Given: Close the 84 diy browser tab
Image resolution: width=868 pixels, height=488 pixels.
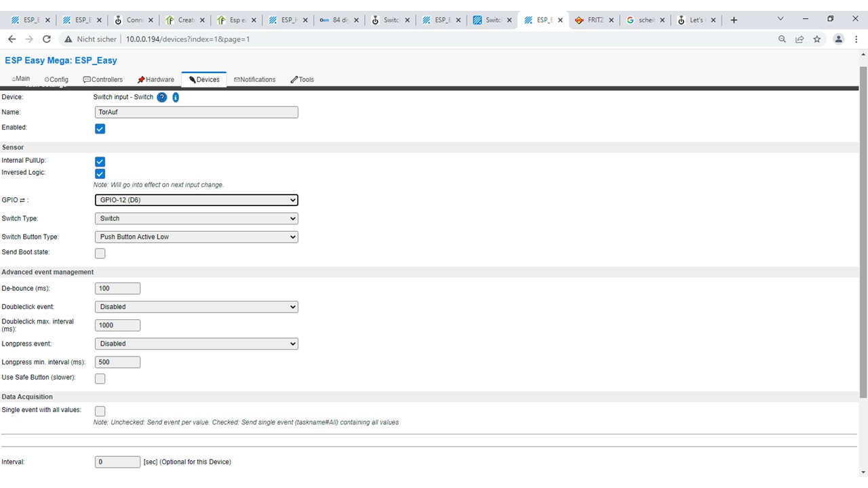Looking at the screenshot, I should pyautogui.click(x=357, y=20).
